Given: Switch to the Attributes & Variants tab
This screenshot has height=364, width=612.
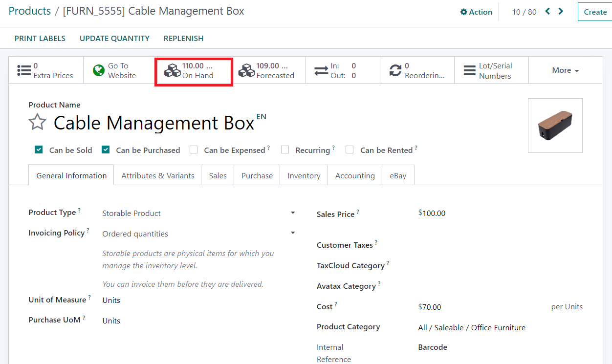Looking at the screenshot, I should (157, 176).
